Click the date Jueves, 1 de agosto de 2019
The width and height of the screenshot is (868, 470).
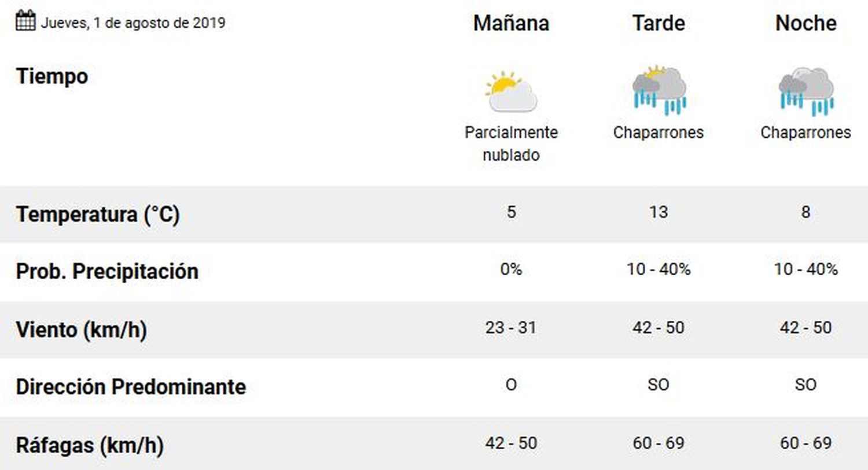click(x=133, y=23)
